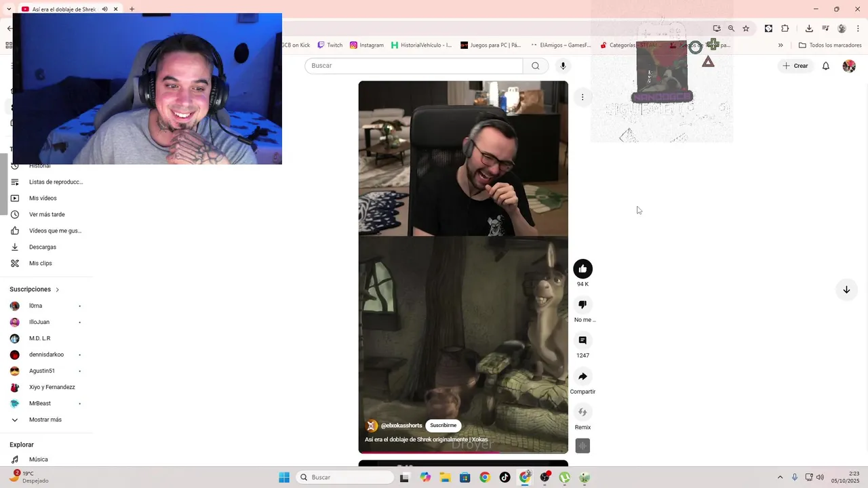Open the media control icon in the toolbar
The height and width of the screenshot is (488, 868).
point(825,28)
